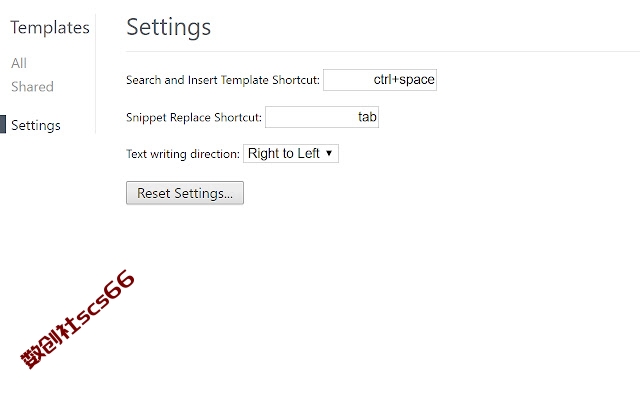Open the All templates section
Screen dimensions: 640x400
[x=19, y=63]
